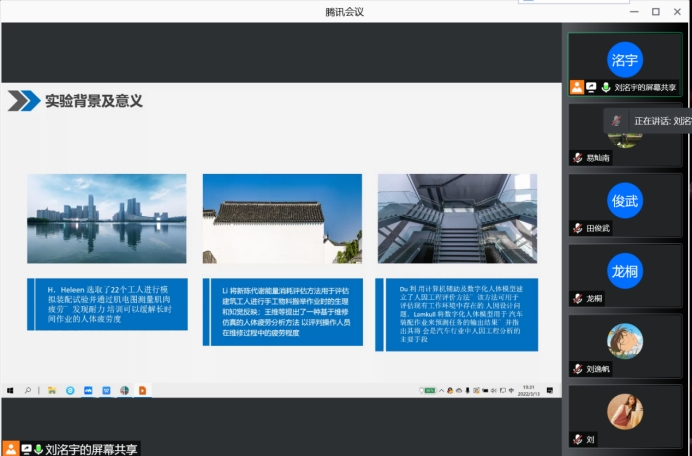Click the clock in the shared taskbar tray
Viewport: 692px width, 456px height.
coord(529,390)
